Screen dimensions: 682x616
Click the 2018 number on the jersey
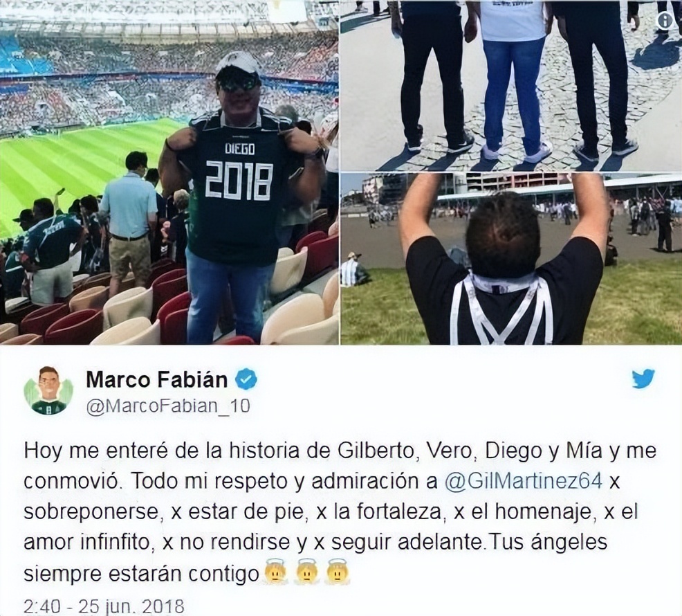pyautogui.click(x=239, y=179)
